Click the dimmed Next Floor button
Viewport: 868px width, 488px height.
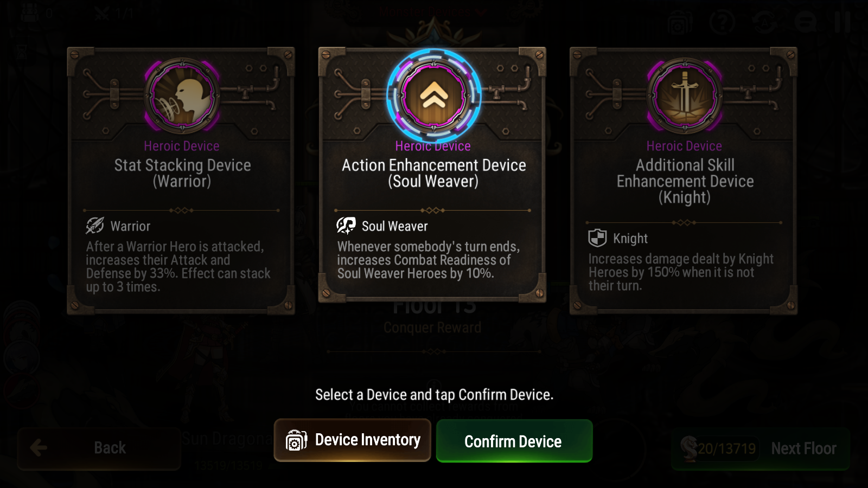(x=761, y=448)
